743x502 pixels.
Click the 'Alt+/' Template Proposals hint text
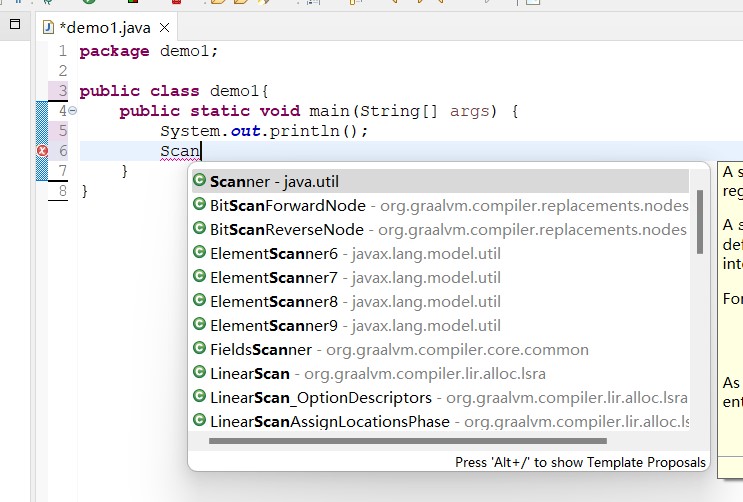tap(580, 462)
